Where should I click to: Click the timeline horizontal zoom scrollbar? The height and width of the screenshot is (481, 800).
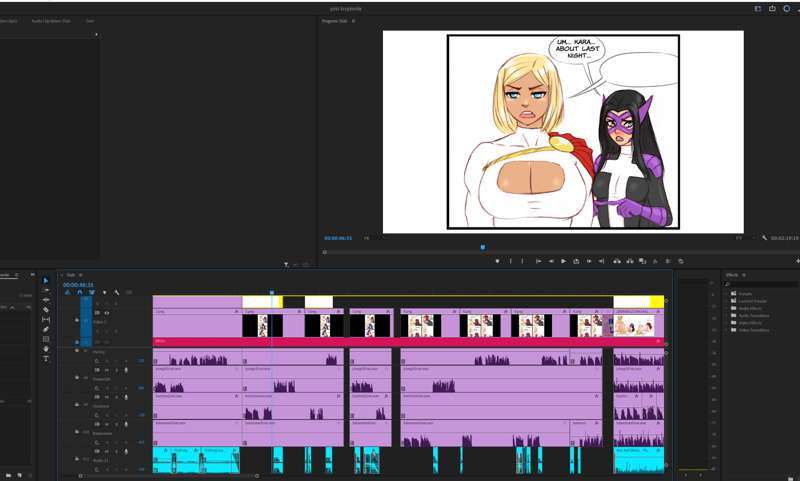168,476
